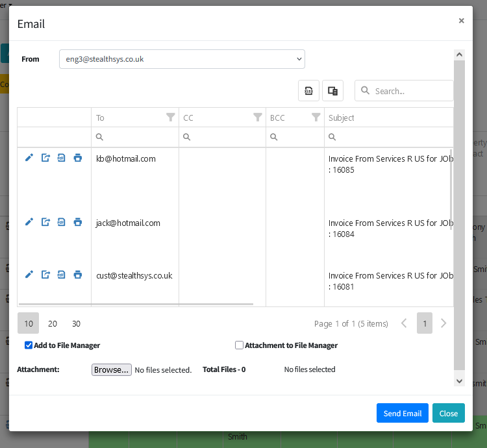Screen dimensions: 487x448
Task: Set page size to 20
Action: point(53,323)
